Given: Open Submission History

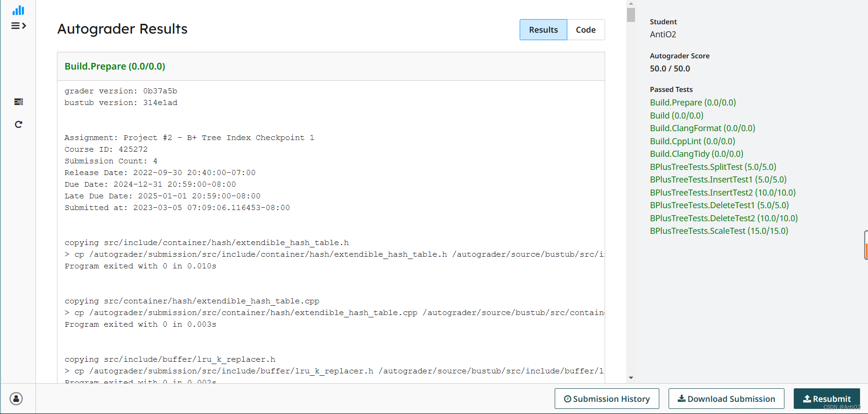Looking at the screenshot, I should [x=607, y=399].
